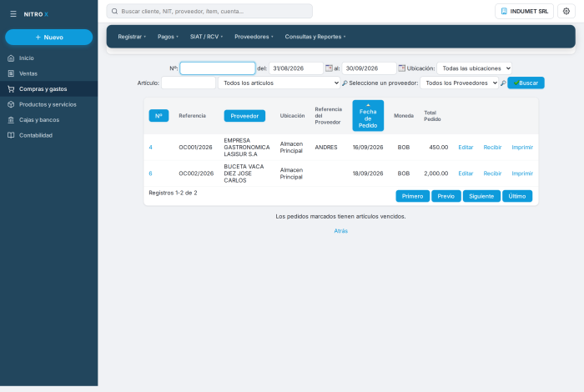Click the Cajas y bancos bank icon
Image resolution: width=584 pixels, height=392 pixels.
(x=11, y=120)
